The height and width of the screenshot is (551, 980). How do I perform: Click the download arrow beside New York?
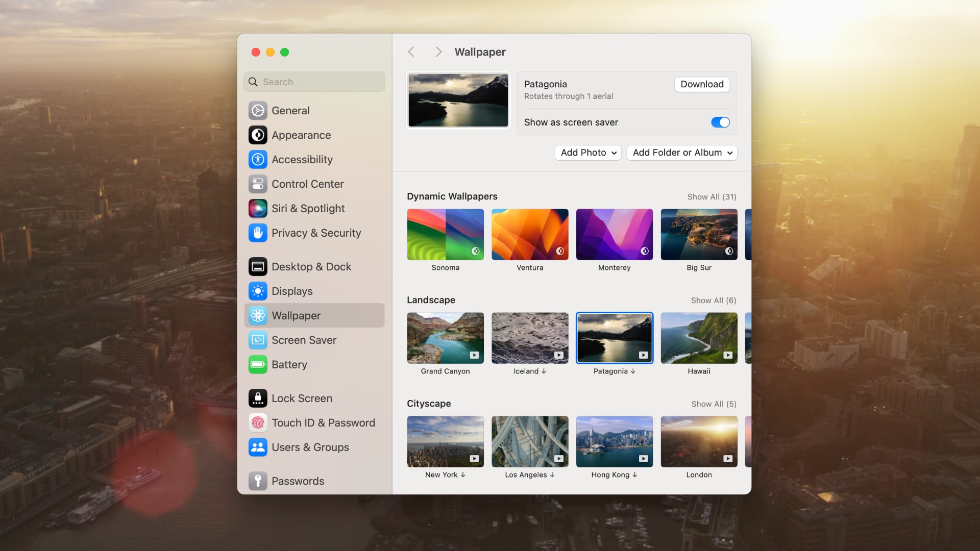[463, 475]
